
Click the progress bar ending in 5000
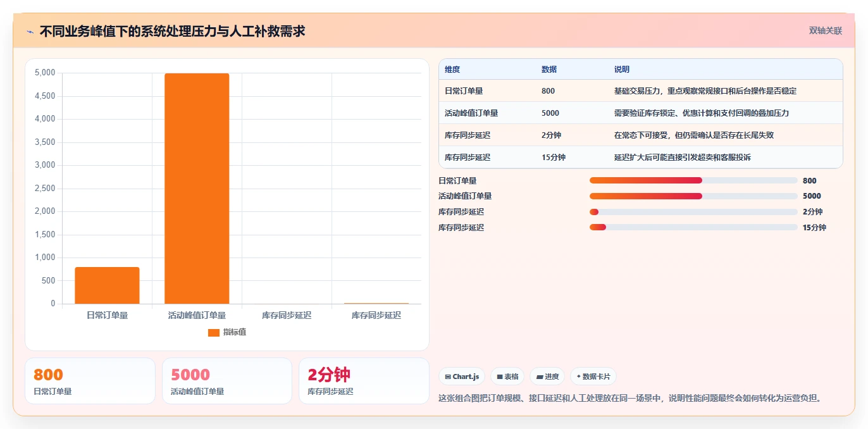[x=693, y=196]
